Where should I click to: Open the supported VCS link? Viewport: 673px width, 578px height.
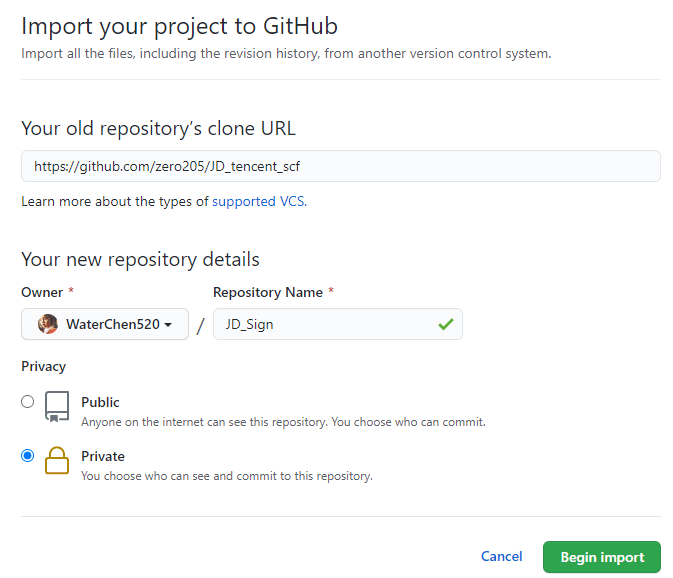[258, 201]
